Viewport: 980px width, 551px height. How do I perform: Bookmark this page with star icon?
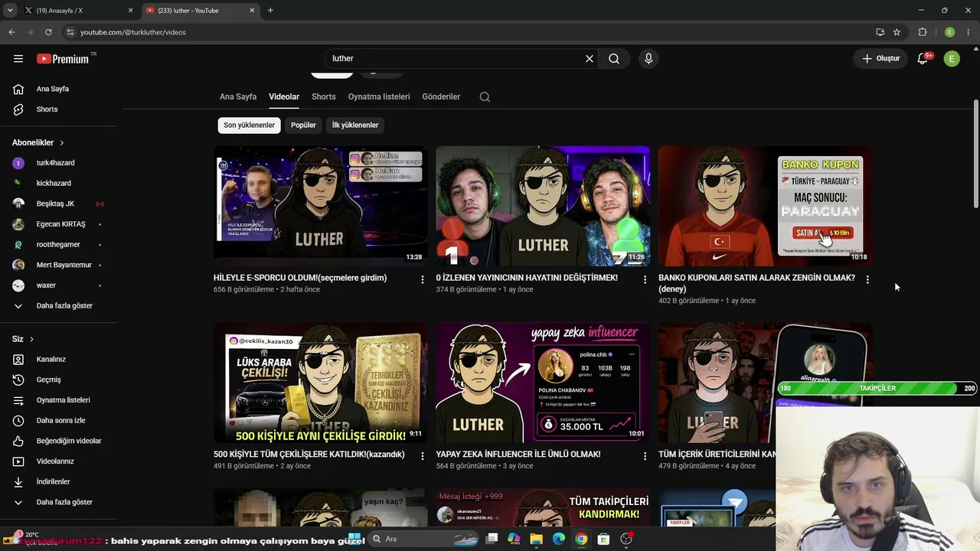click(x=897, y=32)
